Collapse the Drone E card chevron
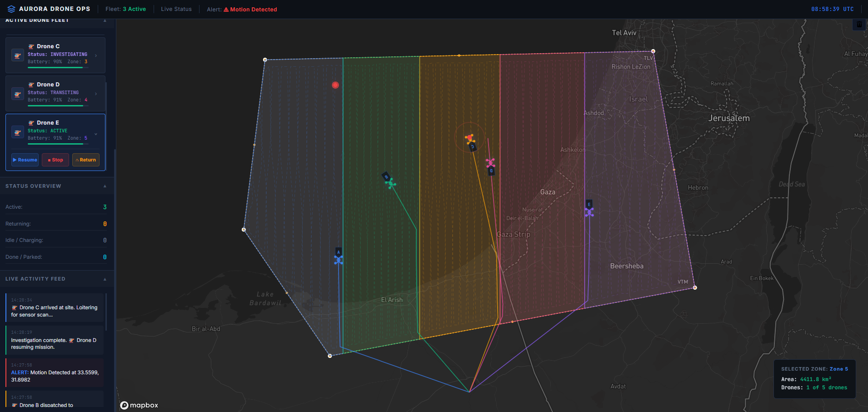The image size is (868, 412). click(96, 134)
